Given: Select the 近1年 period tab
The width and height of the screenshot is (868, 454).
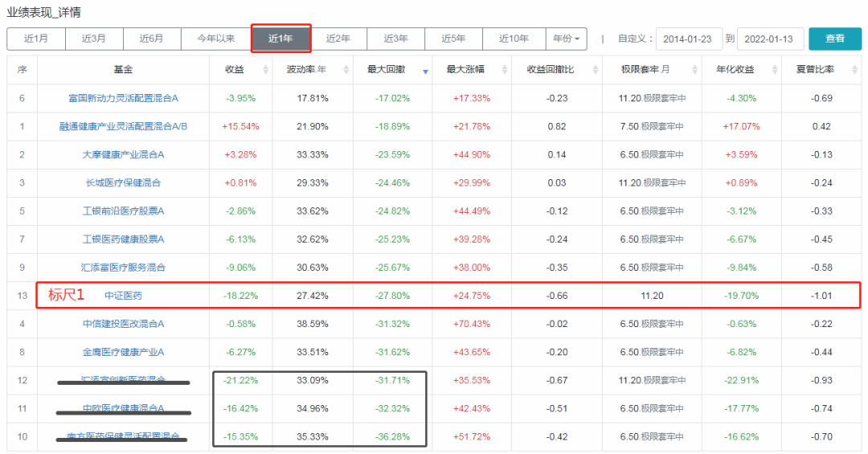Looking at the screenshot, I should click(280, 39).
